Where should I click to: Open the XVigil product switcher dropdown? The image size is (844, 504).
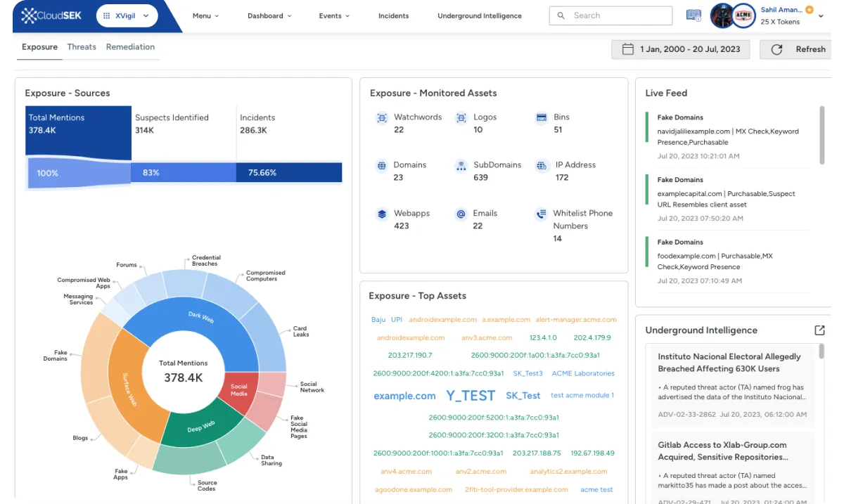[x=127, y=15]
